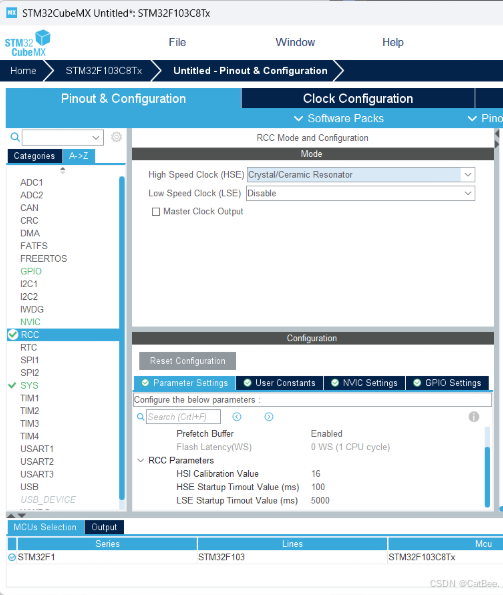503x595 pixels.
Task: Open the High Speed Clock (HSE) dropdown
Action: (468, 175)
